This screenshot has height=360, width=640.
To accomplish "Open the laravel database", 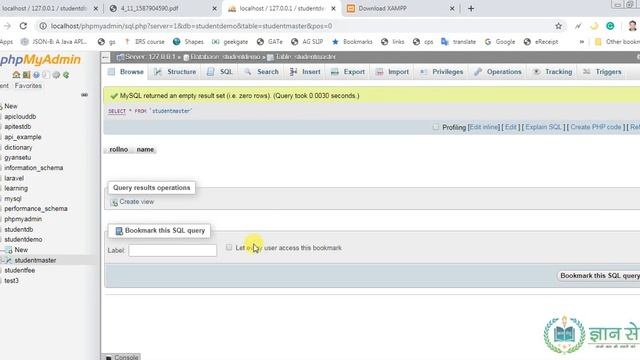I will (x=14, y=178).
